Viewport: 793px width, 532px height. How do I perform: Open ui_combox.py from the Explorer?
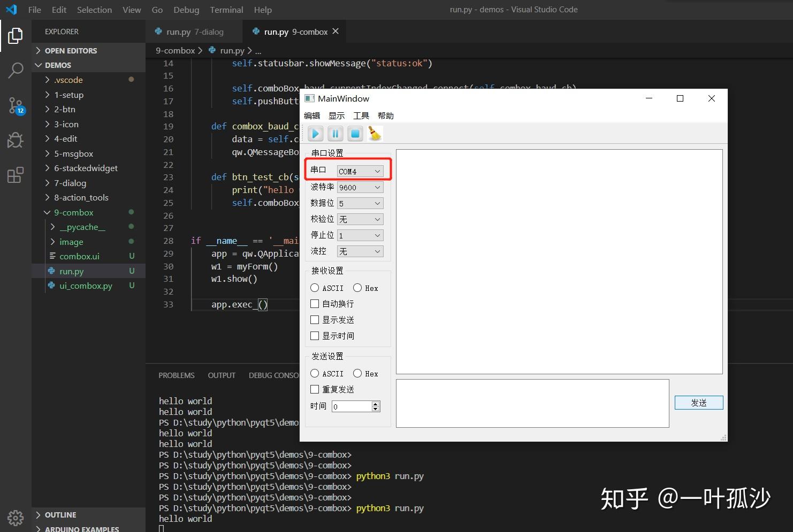(x=86, y=286)
